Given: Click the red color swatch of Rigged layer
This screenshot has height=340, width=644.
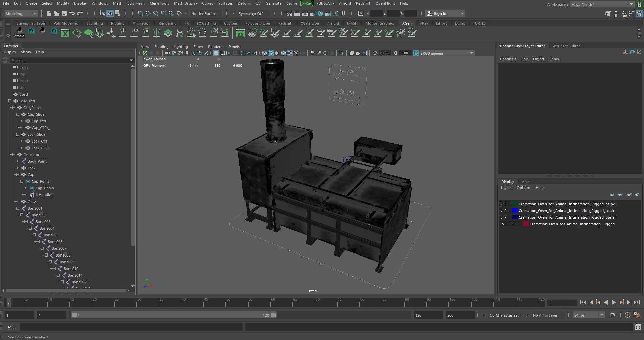Looking at the screenshot, I should (526, 224).
